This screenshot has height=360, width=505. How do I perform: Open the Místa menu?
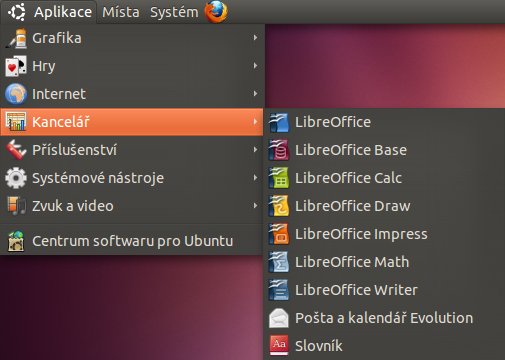(121, 12)
